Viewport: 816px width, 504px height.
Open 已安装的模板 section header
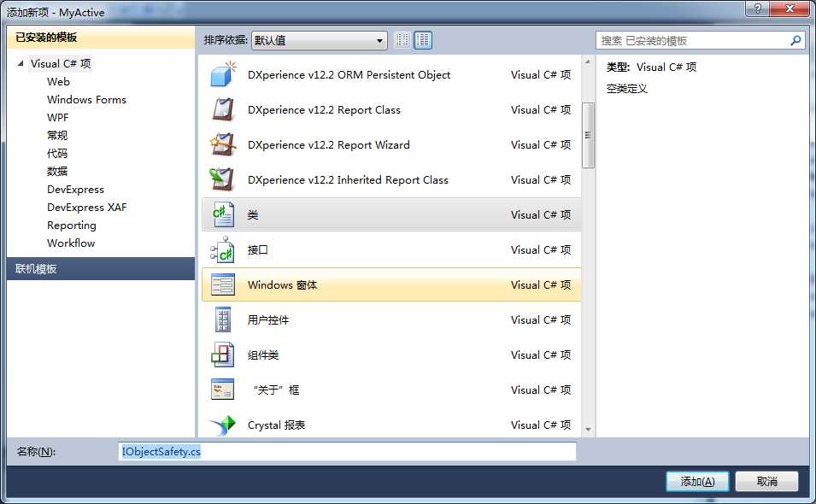tap(101, 37)
